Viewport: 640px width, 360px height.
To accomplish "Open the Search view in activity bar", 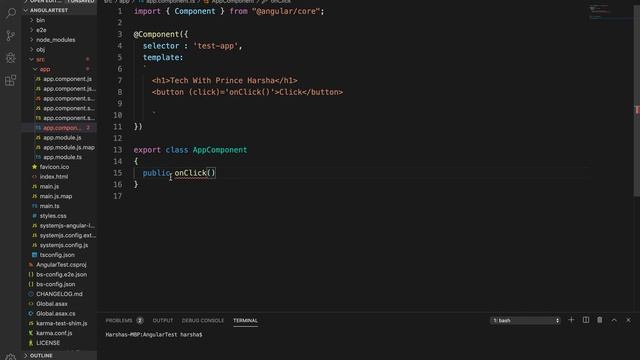I will [x=11, y=13].
